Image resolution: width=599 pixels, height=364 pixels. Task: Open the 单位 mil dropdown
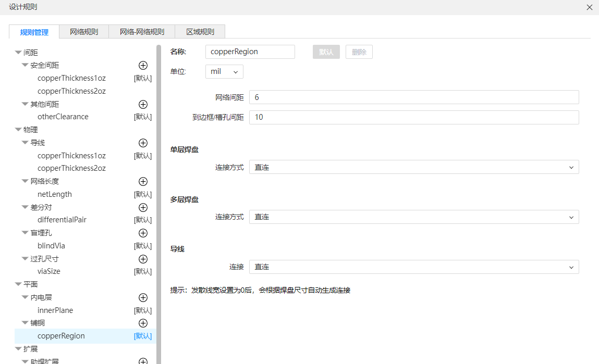point(224,72)
